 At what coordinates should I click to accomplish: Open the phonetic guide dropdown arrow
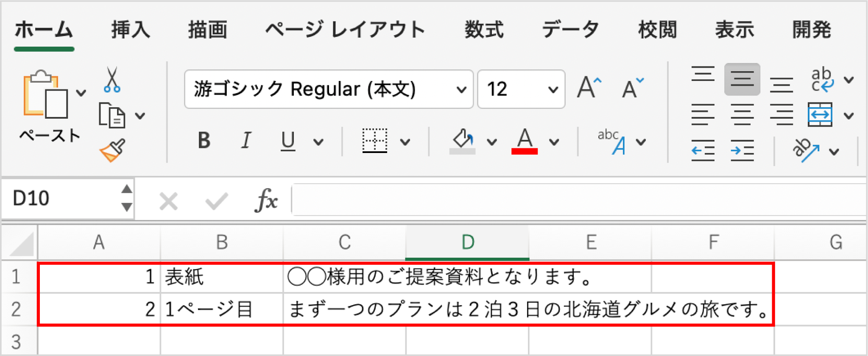point(641,142)
